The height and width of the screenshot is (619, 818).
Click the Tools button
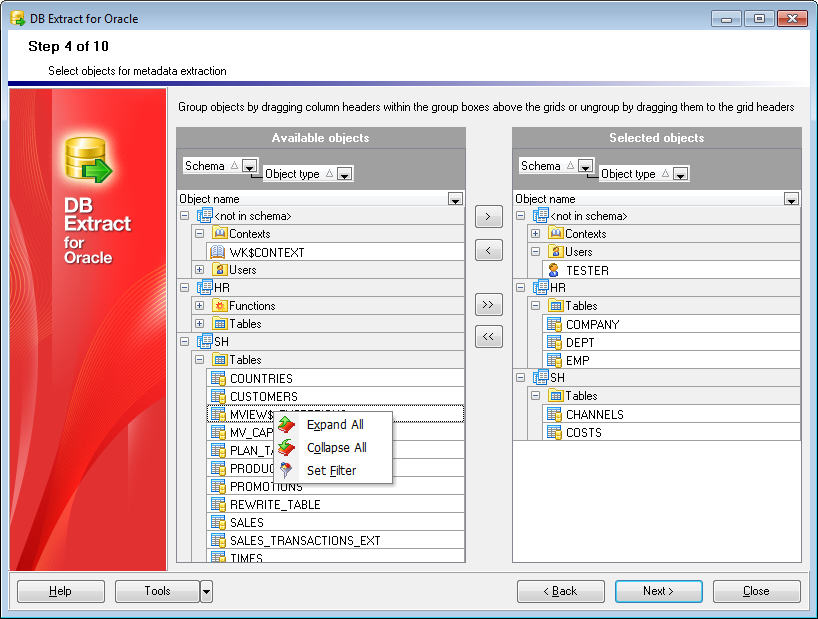coord(157,591)
